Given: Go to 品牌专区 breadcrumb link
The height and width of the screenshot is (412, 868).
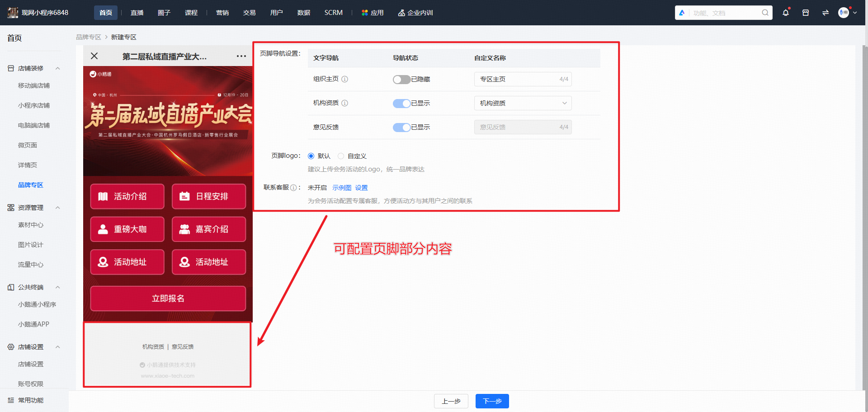Looking at the screenshot, I should click(89, 37).
